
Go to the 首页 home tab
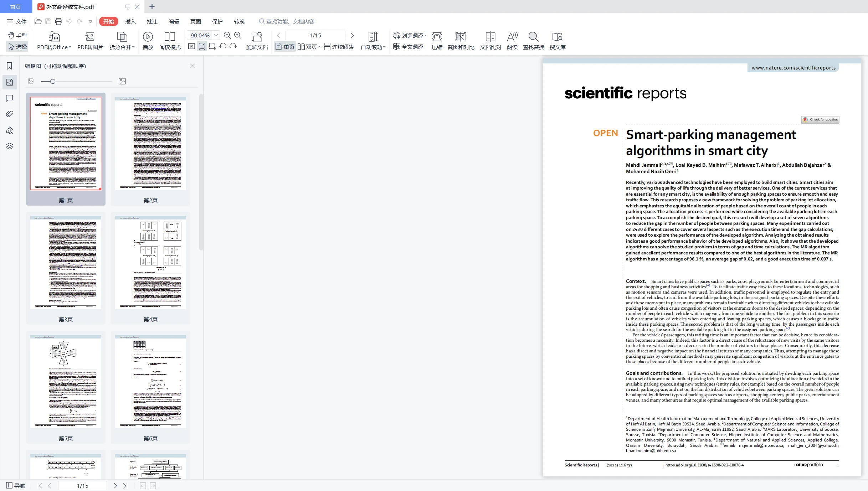(15, 7)
